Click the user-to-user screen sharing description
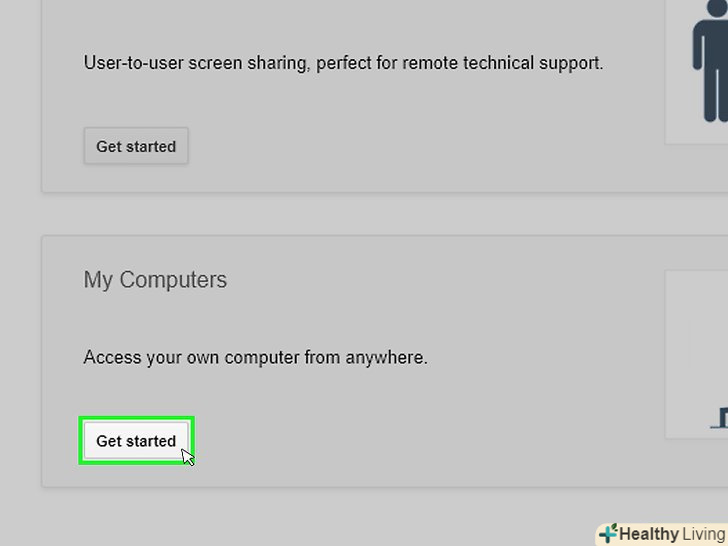 [343, 63]
